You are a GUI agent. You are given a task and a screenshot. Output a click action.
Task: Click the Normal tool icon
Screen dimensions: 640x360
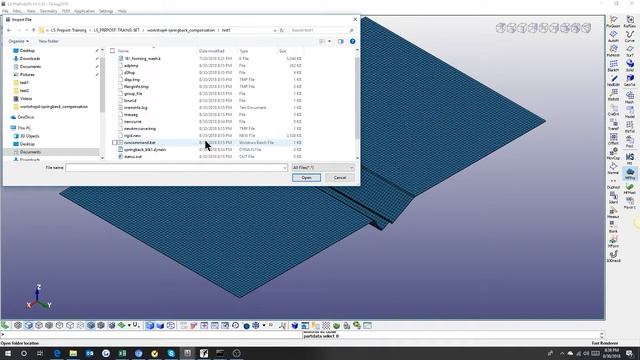(x=613, y=168)
